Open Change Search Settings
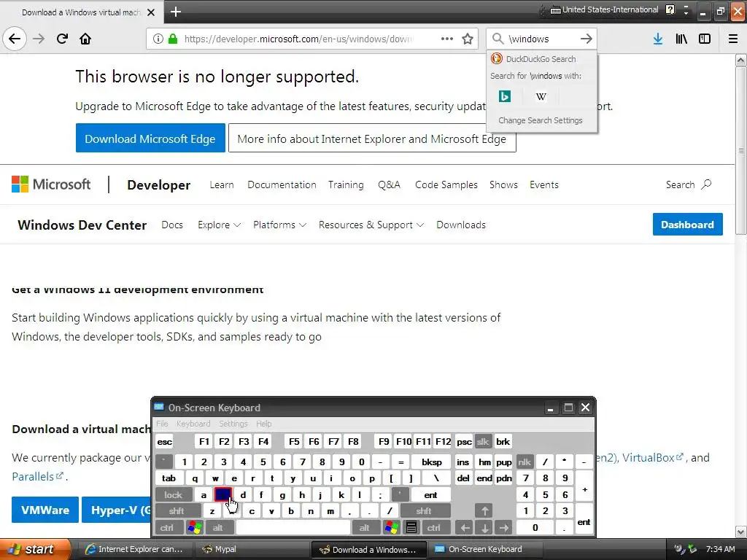This screenshot has width=747, height=560. click(x=541, y=120)
